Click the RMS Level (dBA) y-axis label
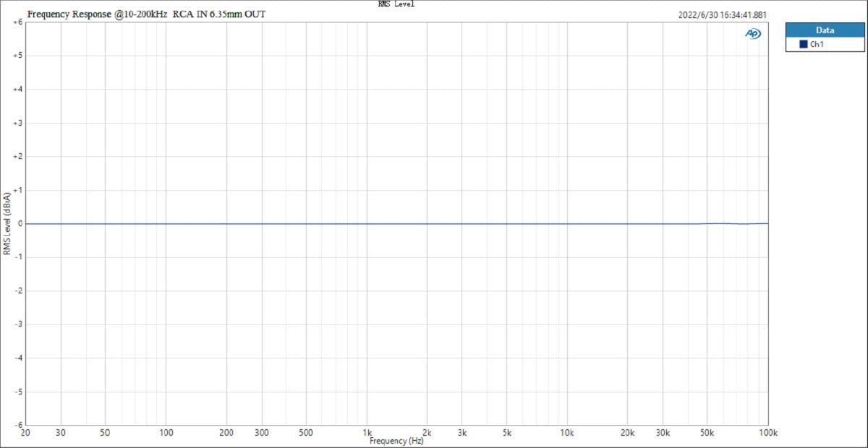The image size is (868, 448). pyautogui.click(x=7, y=223)
